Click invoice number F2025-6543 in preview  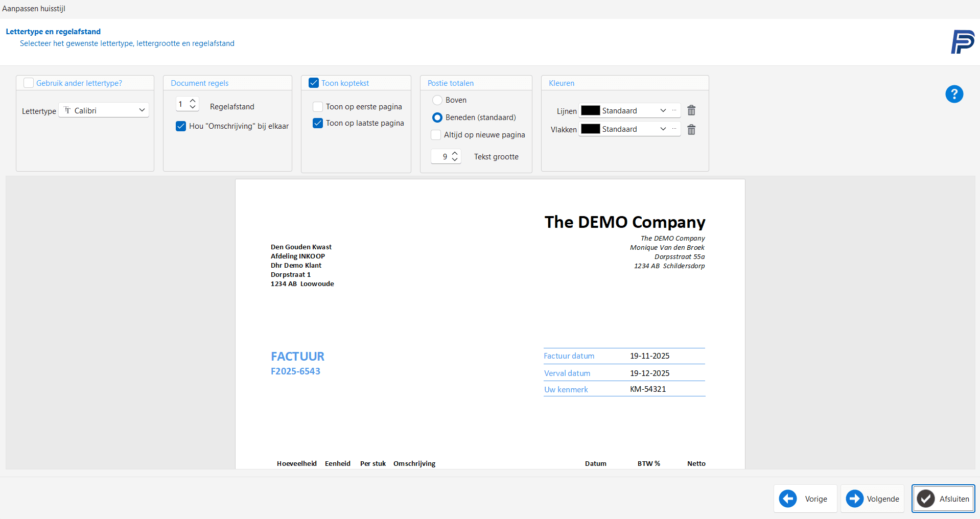(295, 371)
